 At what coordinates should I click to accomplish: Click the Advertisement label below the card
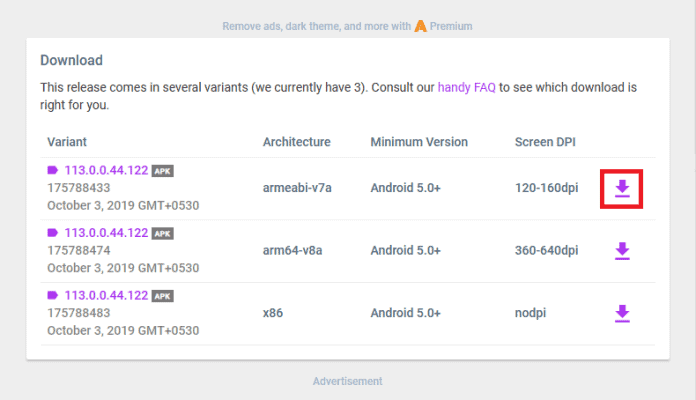click(x=347, y=381)
